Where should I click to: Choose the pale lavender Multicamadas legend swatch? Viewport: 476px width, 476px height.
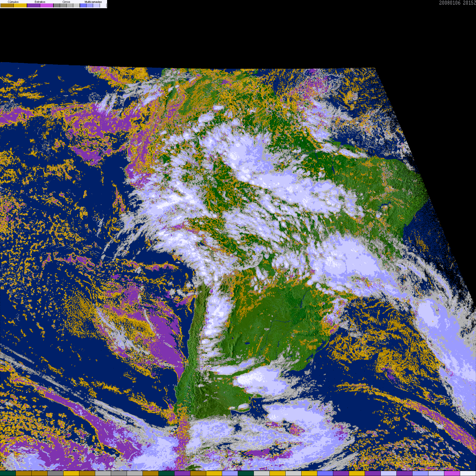coord(96,5)
